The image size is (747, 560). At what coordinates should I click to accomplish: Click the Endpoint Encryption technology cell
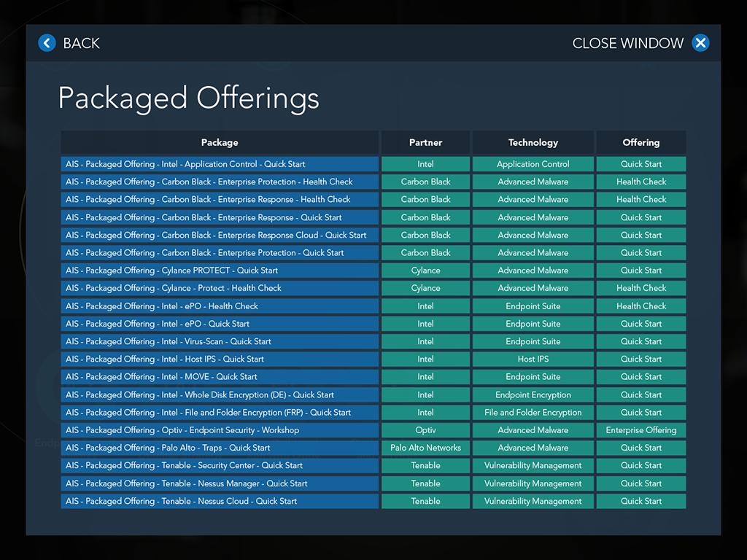(x=533, y=394)
